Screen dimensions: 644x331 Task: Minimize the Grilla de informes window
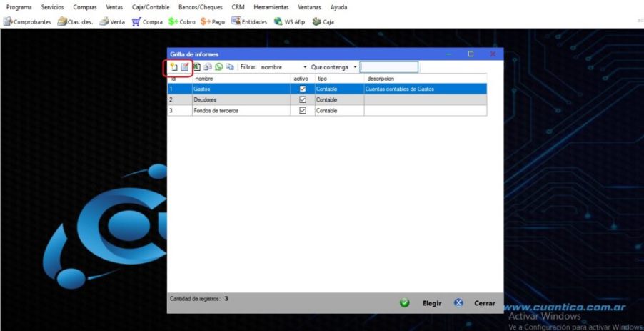[x=449, y=54]
